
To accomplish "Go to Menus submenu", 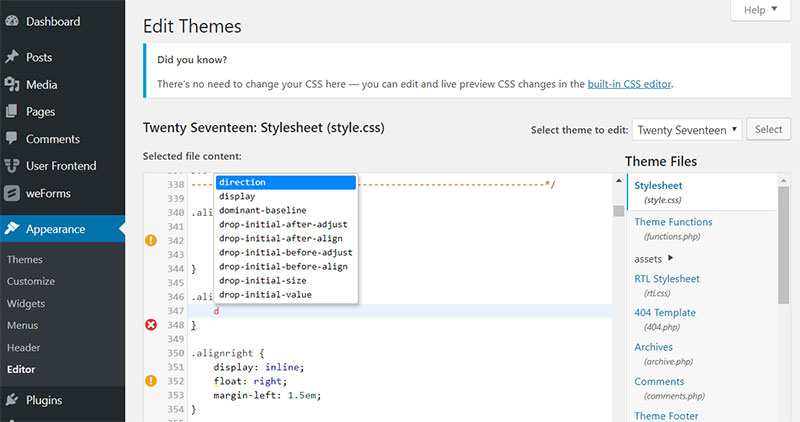I will pos(22,325).
